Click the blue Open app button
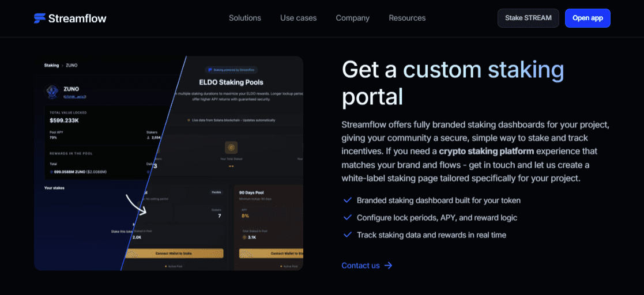The width and height of the screenshot is (644, 295). click(x=587, y=18)
